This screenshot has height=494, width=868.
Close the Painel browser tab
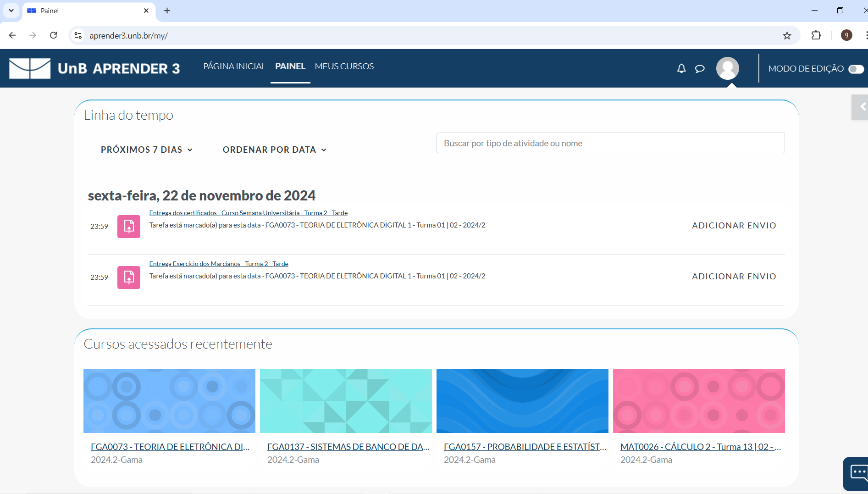pos(146,11)
